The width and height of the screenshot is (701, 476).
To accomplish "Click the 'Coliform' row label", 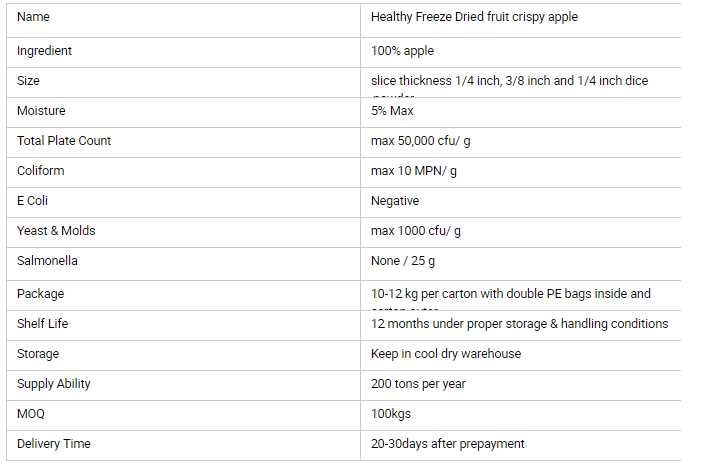I will (x=40, y=171).
